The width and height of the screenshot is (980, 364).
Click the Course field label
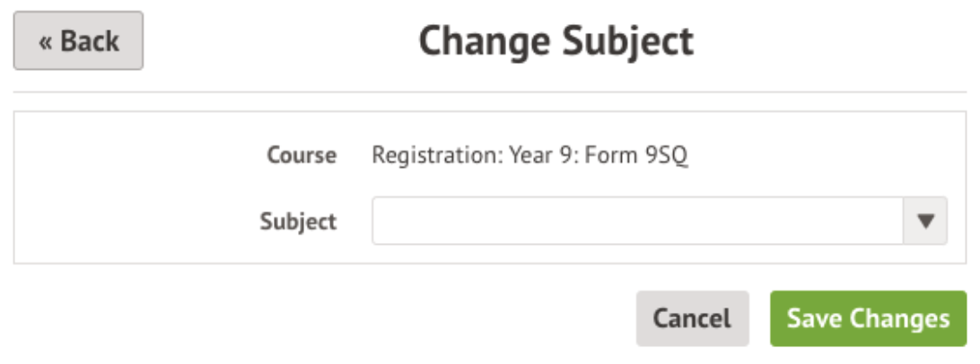pyautogui.click(x=302, y=156)
